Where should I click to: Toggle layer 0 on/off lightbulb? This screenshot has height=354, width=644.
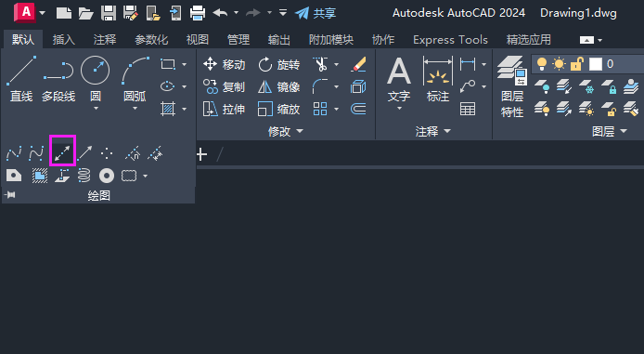tap(542, 64)
